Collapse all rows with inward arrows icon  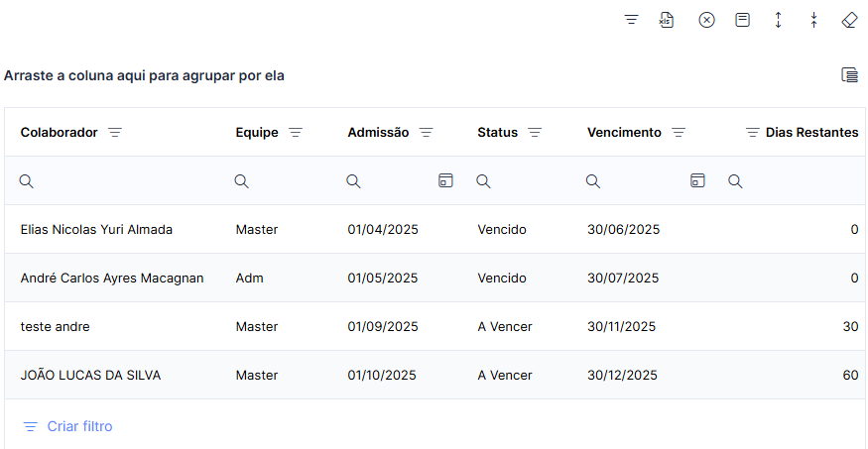[x=813, y=21]
